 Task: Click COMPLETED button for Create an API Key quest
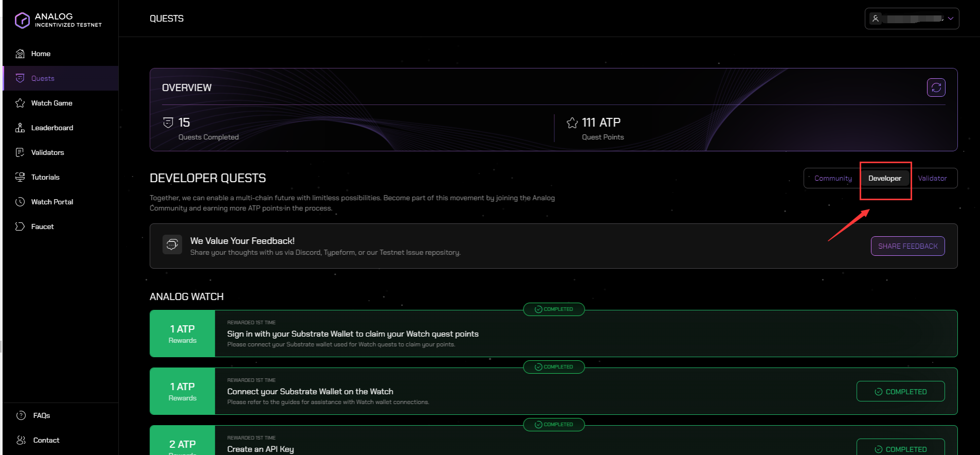coord(900,448)
